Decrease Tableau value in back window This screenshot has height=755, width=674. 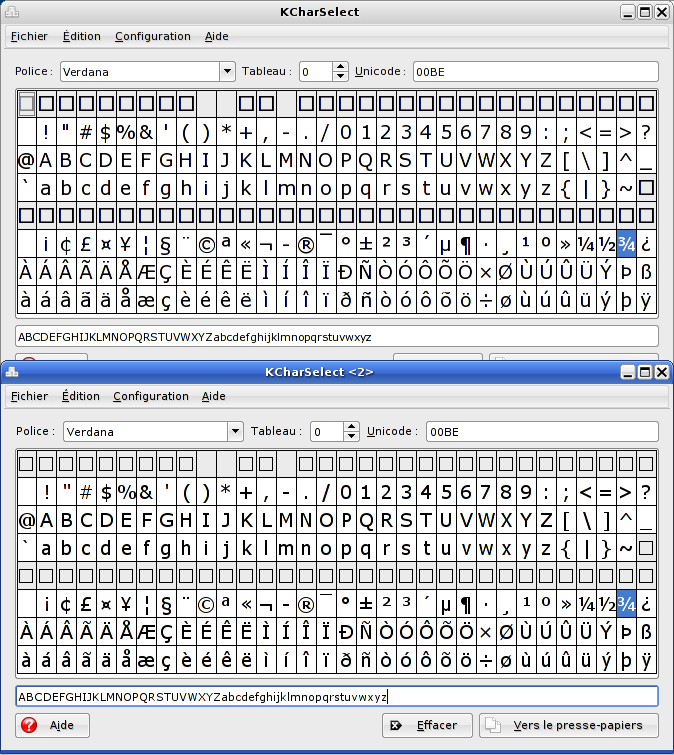tap(340, 76)
